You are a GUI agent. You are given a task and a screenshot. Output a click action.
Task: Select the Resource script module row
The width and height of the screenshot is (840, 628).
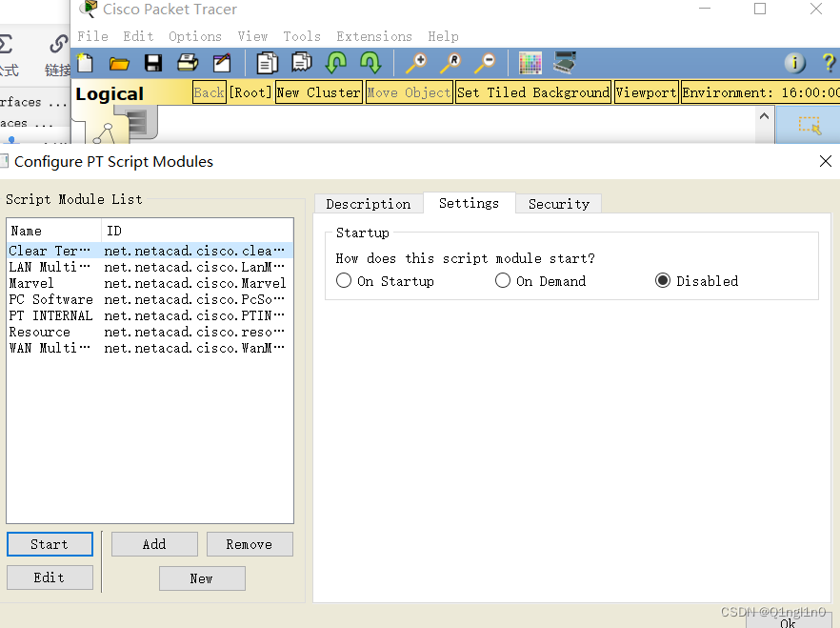[150, 332]
